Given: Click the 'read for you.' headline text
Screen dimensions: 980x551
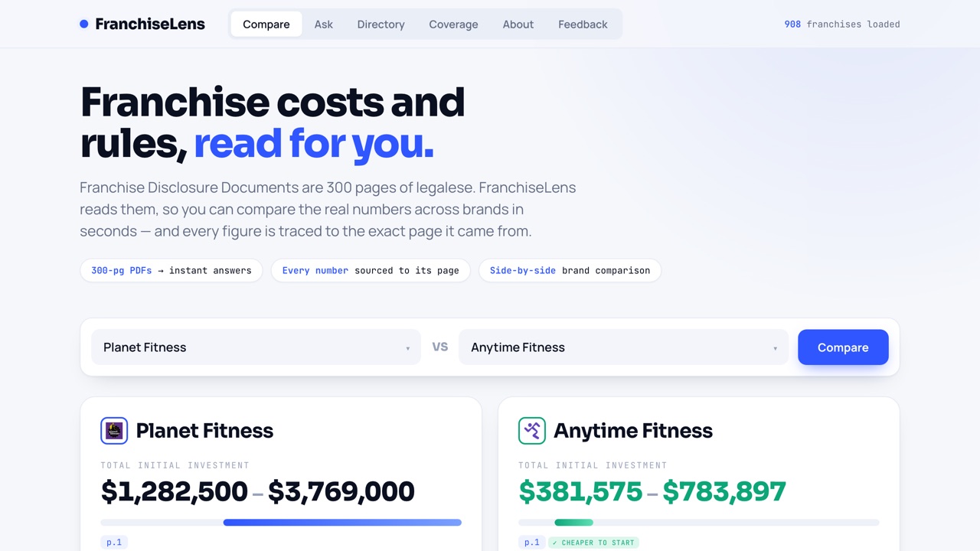Looking at the screenshot, I should click(314, 143).
